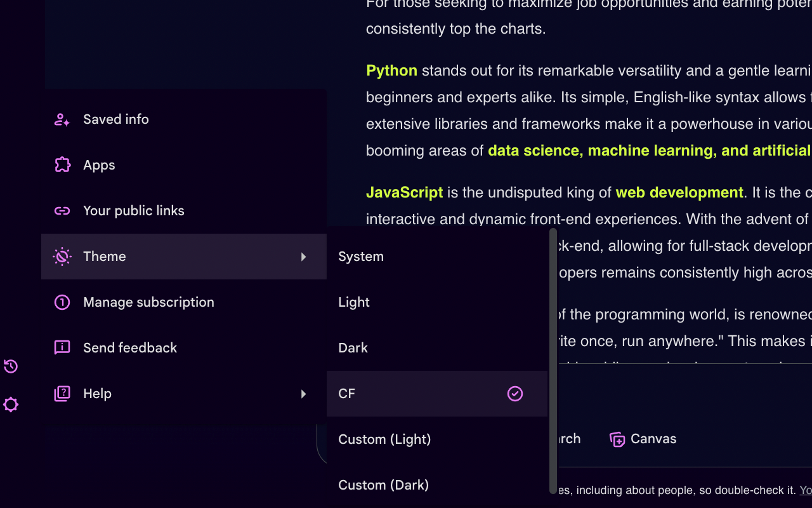Click the Manage subscription circle icon

coord(62,302)
